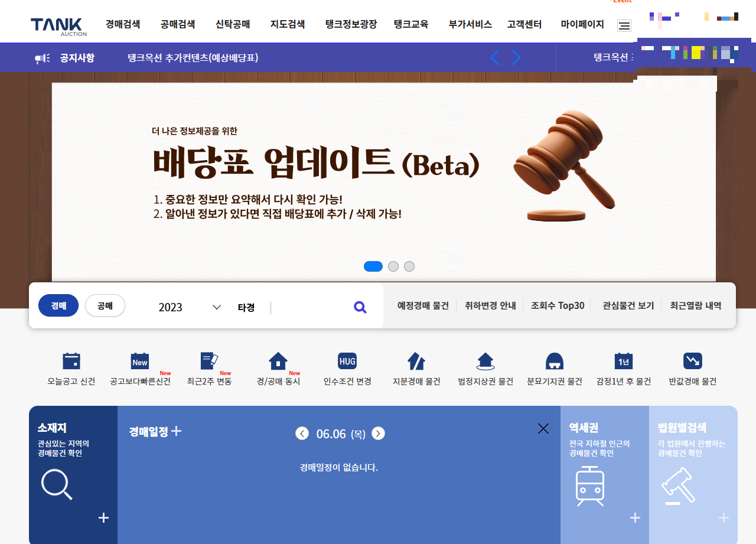Click the megaphone notice icon

tap(42, 58)
